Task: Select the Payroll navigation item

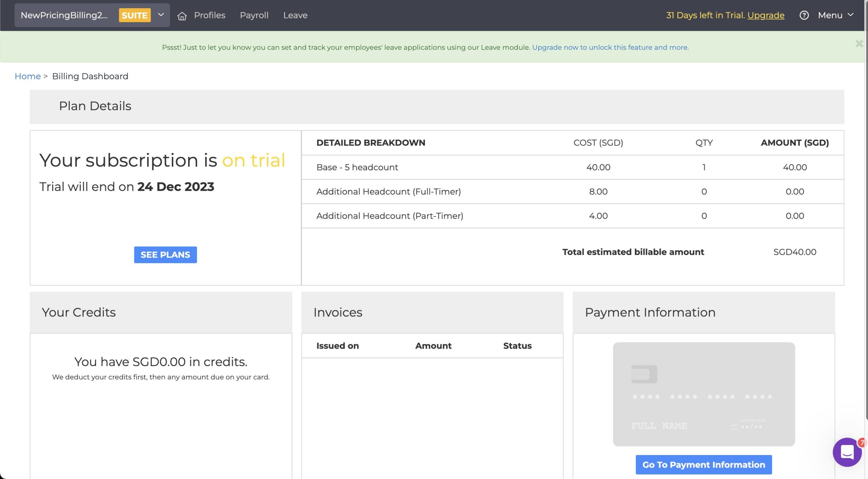Action: pyautogui.click(x=254, y=15)
